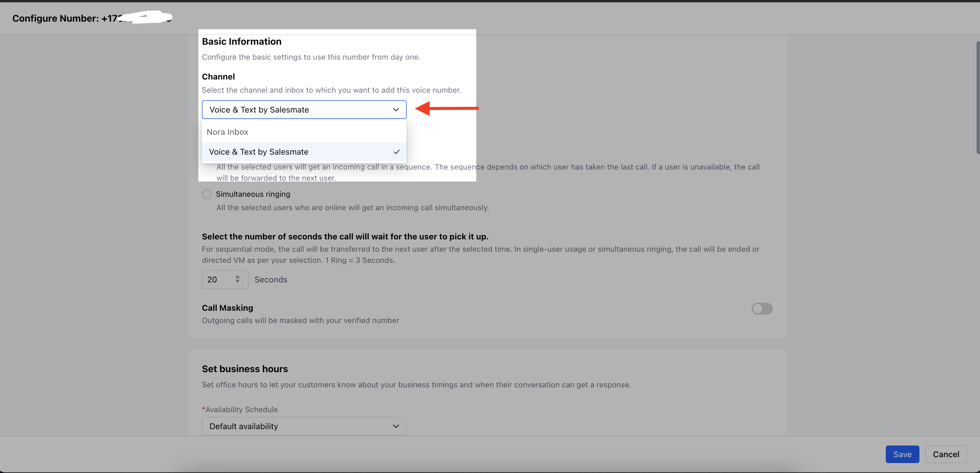The width and height of the screenshot is (980, 473).
Task: Choose Voice & Text by Salesmate list option
Action: pos(259,152)
